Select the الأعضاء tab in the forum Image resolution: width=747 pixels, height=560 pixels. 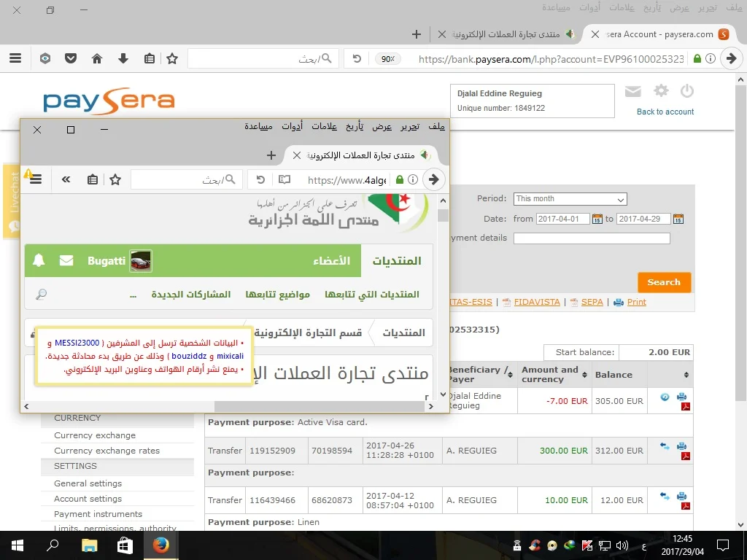coord(331,260)
